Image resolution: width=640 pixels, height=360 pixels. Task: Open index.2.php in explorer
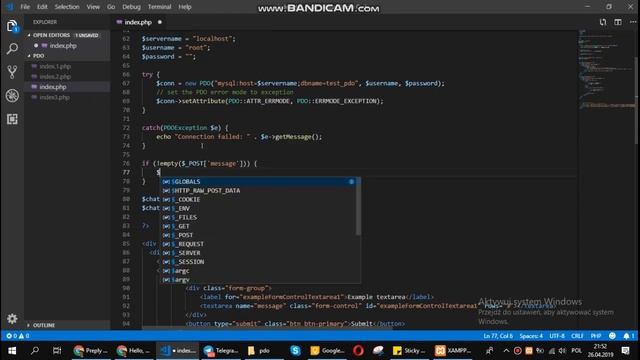tap(55, 77)
